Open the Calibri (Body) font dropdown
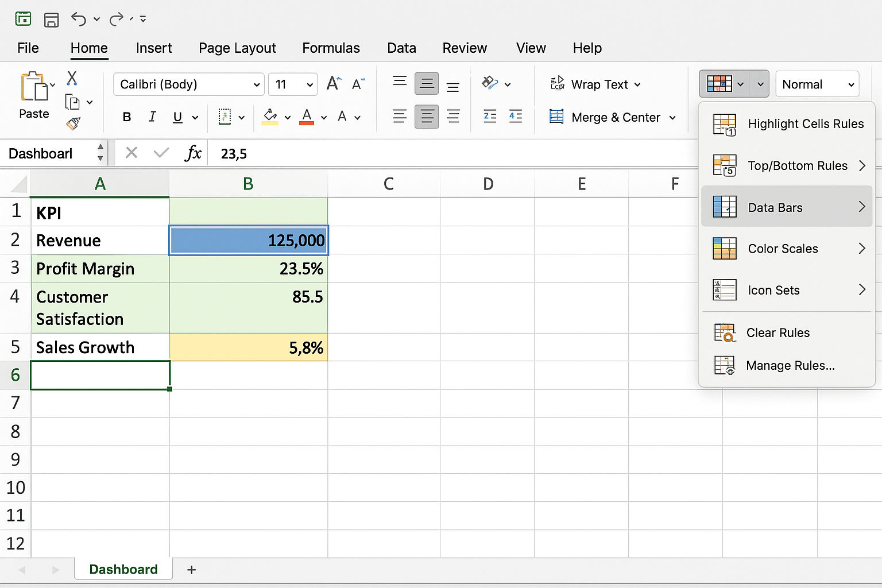Screen dimensions: 882x588 (189, 84)
